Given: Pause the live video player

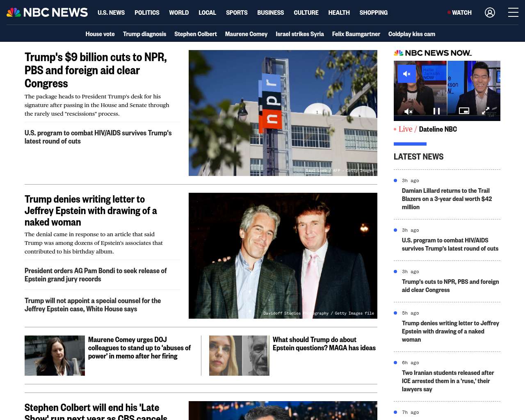Looking at the screenshot, I should [x=437, y=111].
